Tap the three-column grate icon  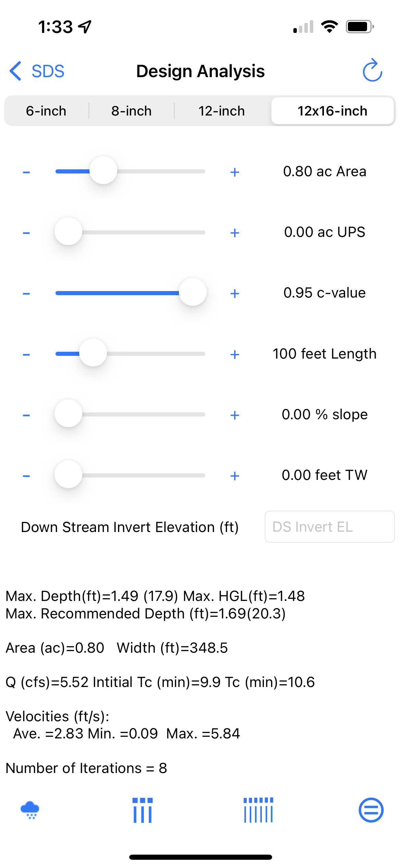click(143, 810)
